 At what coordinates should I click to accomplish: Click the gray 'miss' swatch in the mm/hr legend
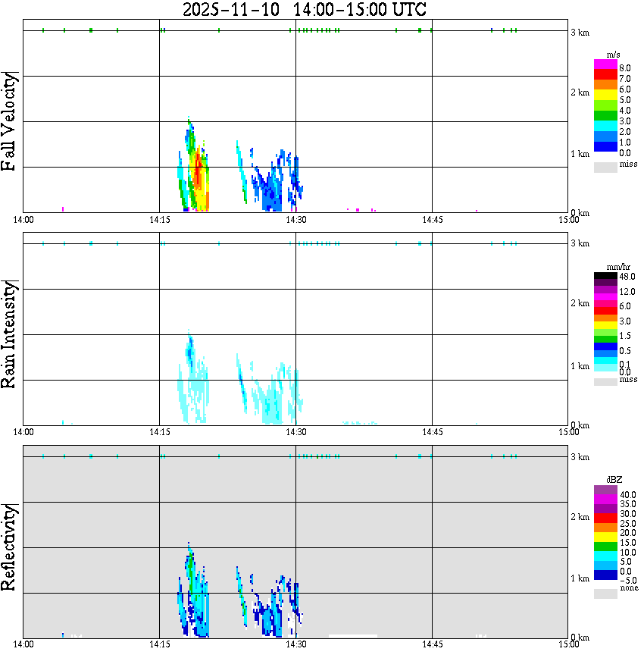605,382
